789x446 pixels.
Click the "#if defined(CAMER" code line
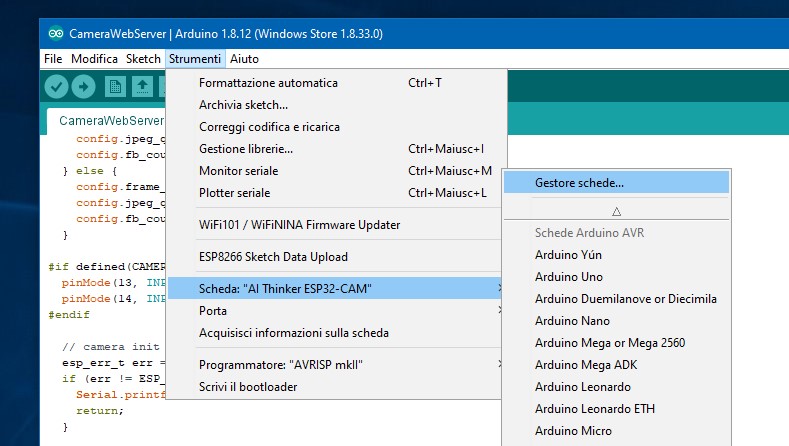click(x=107, y=267)
